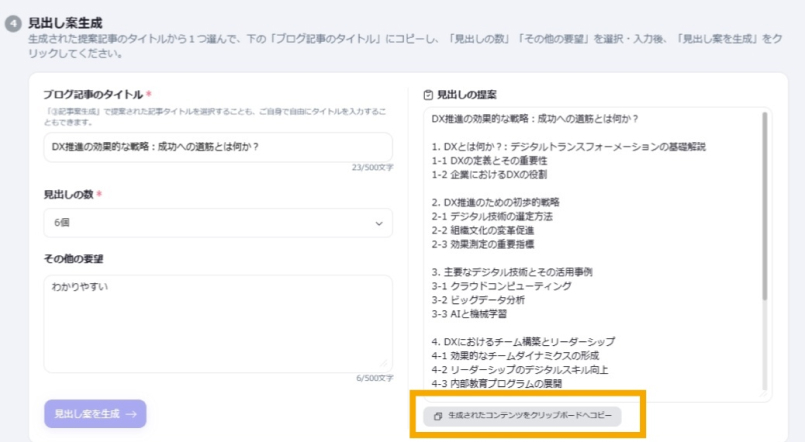805x442 pixels.
Task: Click the arrow icon on 見出し案を生成
Action: tap(131, 413)
